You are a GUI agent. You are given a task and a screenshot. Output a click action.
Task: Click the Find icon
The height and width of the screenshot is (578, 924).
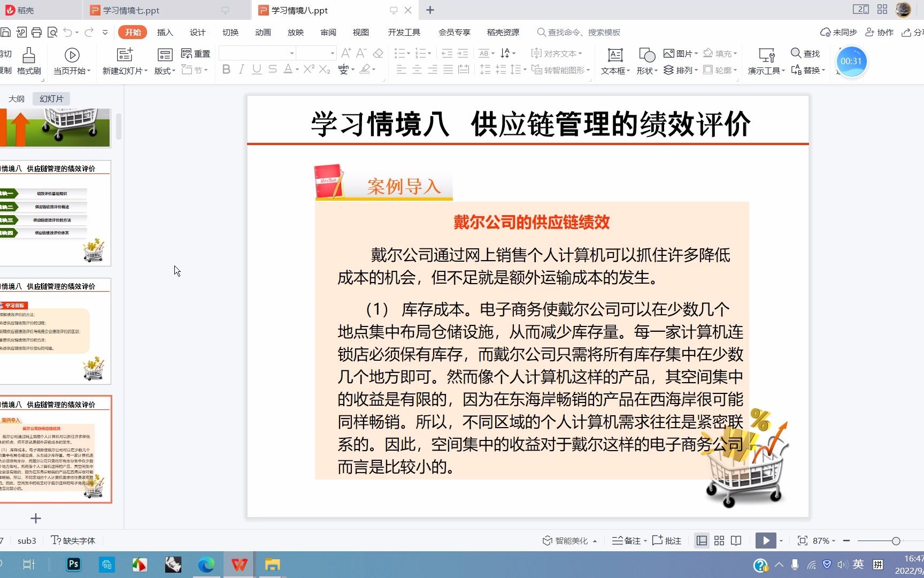click(796, 53)
